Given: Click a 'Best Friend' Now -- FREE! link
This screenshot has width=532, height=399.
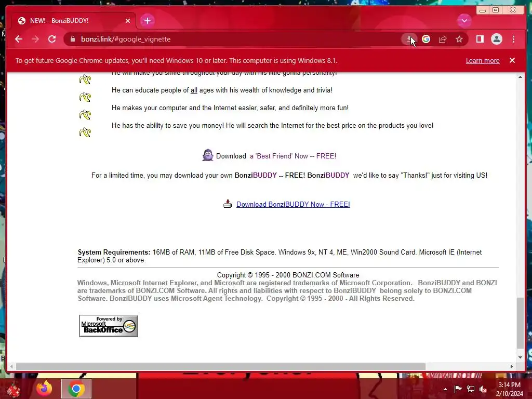Looking at the screenshot, I should (x=293, y=156).
